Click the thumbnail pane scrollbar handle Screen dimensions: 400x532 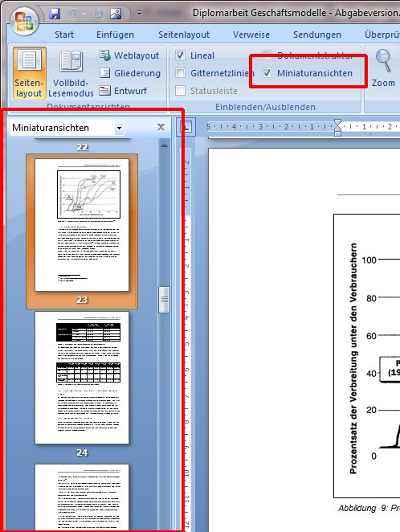164,299
